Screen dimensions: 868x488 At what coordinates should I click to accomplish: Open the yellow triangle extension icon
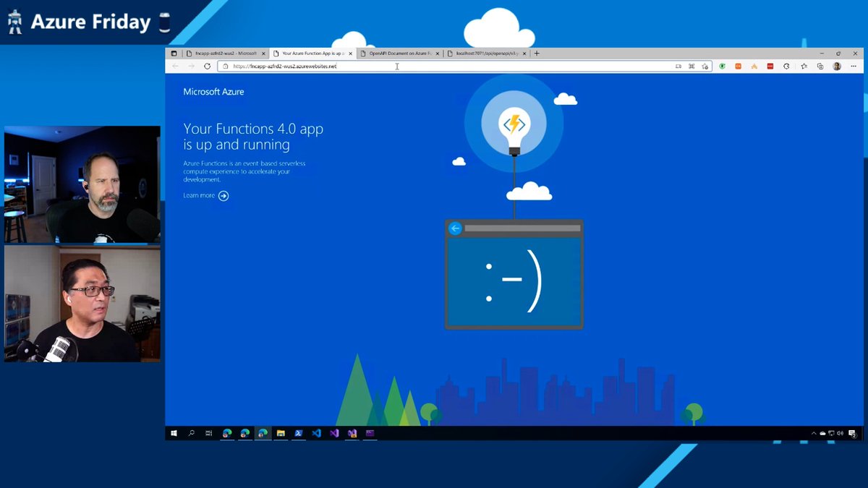point(754,66)
